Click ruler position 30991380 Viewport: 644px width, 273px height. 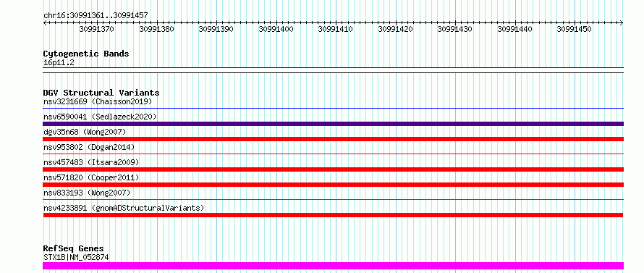point(157,29)
